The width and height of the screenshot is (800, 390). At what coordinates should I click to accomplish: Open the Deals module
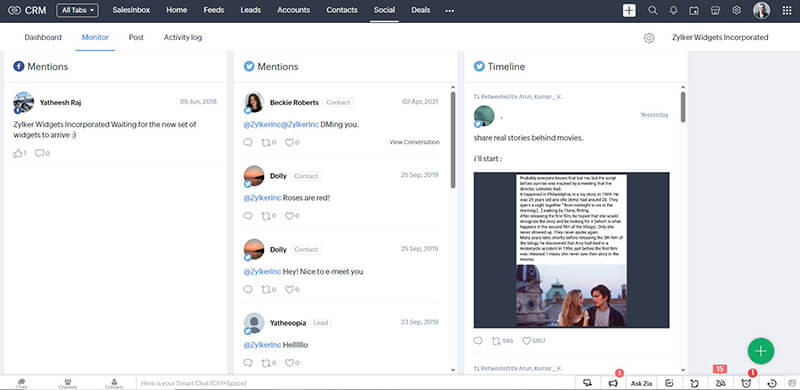click(x=420, y=10)
